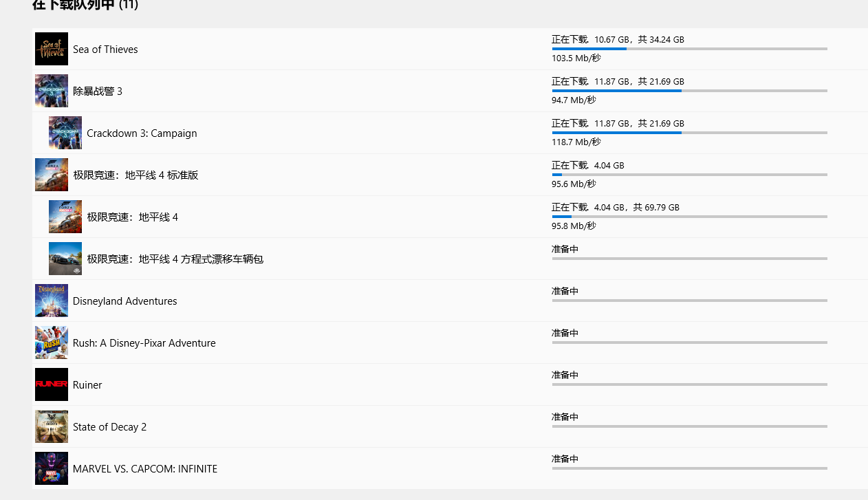Viewport: 868px width, 500px height.
Task: Click the Crackdown 3: Campaign icon
Action: click(65, 132)
